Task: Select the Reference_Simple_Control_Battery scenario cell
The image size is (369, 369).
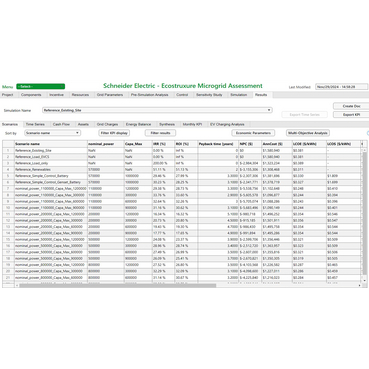Action: [x=51, y=176]
